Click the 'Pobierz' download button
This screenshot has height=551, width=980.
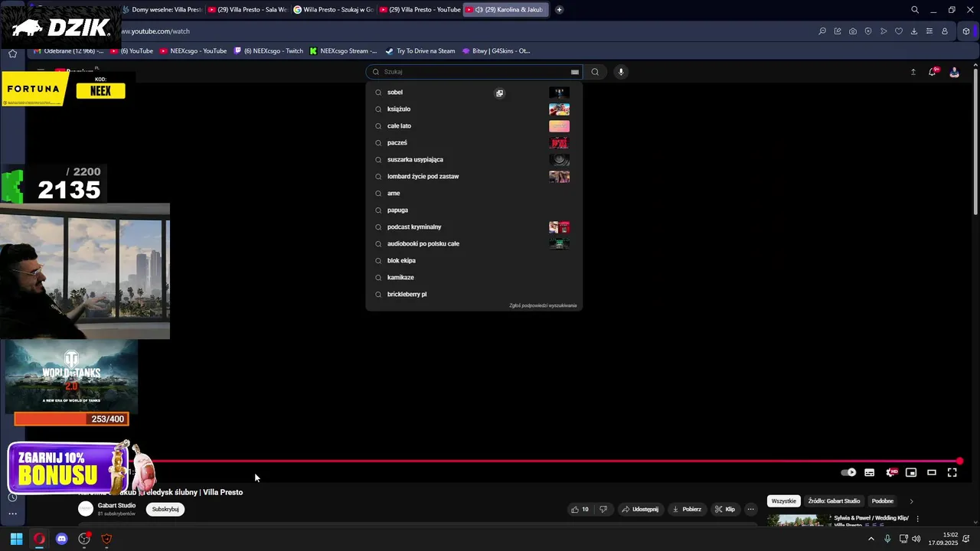tap(687, 510)
